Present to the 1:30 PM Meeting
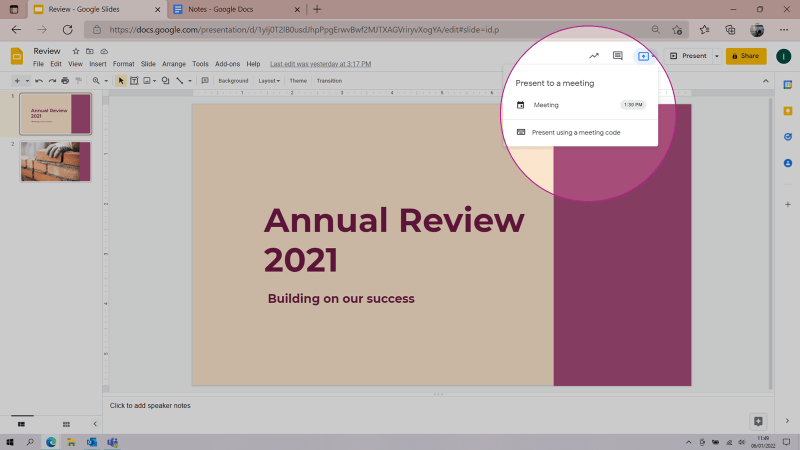 pos(581,105)
